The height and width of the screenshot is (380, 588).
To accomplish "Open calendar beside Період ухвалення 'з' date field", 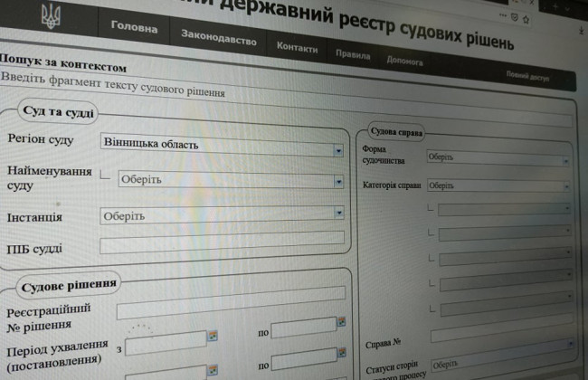I will (x=213, y=336).
